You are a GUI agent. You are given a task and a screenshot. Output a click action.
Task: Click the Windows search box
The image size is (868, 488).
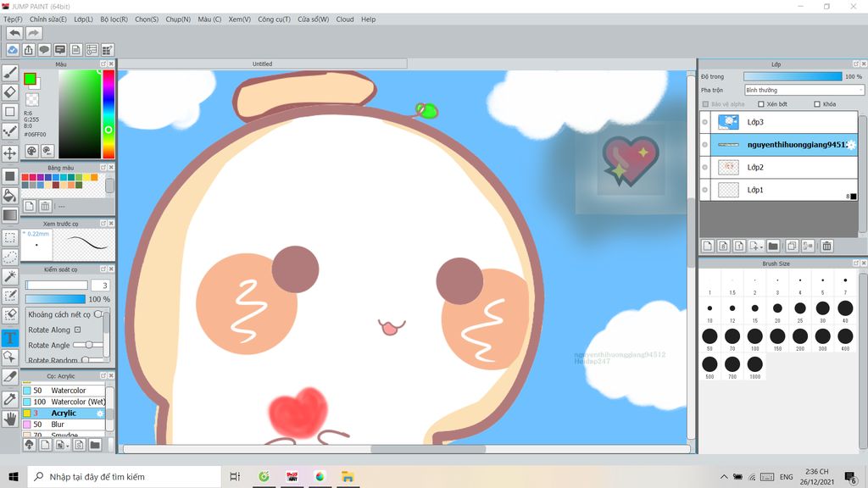click(x=124, y=476)
